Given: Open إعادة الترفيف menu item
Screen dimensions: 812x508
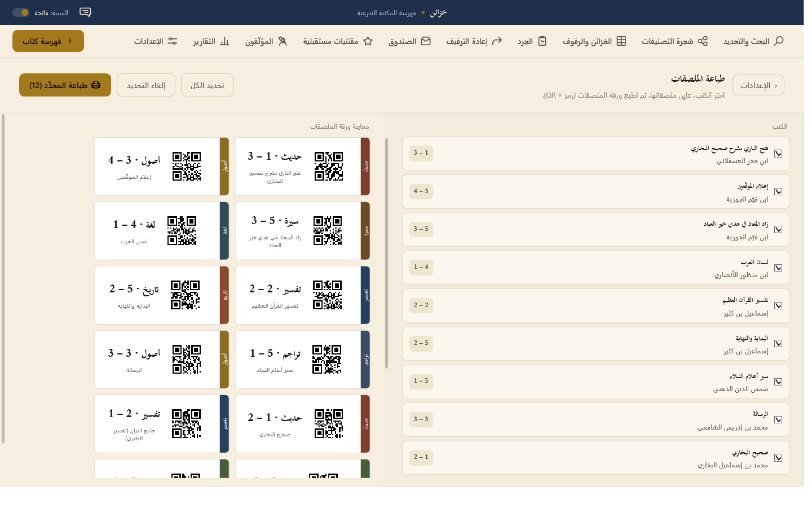Looking at the screenshot, I should point(474,41).
